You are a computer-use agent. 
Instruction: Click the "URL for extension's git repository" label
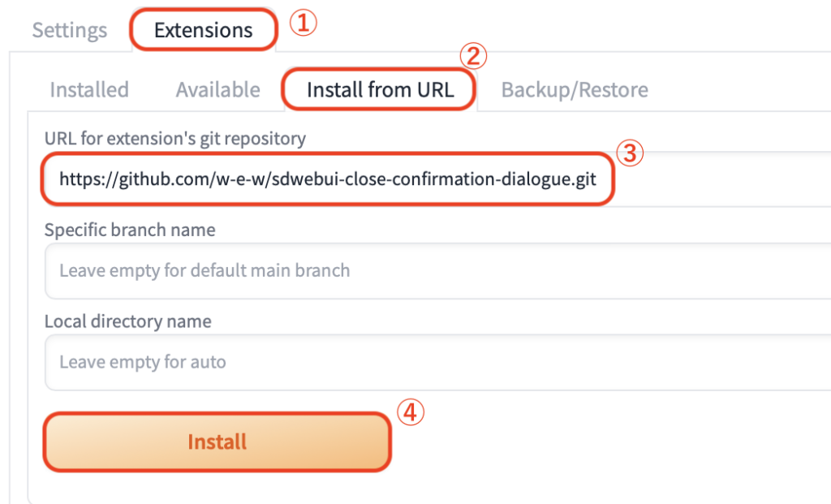175,139
